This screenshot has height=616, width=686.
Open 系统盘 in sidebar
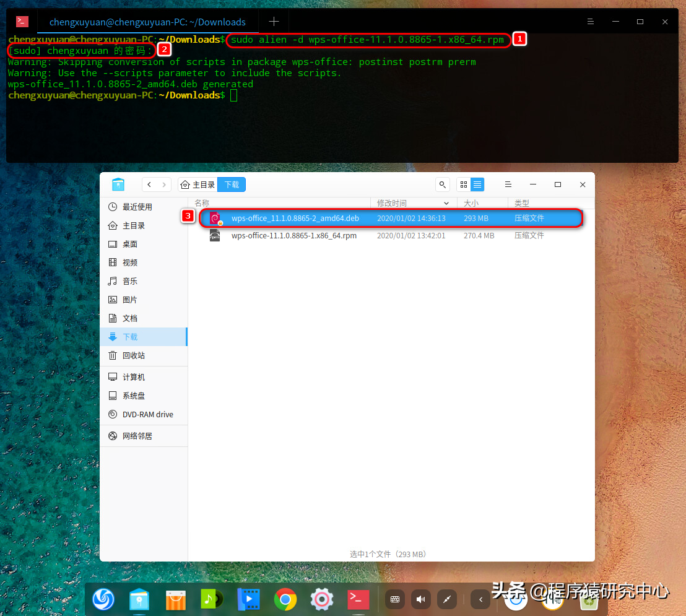(144, 396)
